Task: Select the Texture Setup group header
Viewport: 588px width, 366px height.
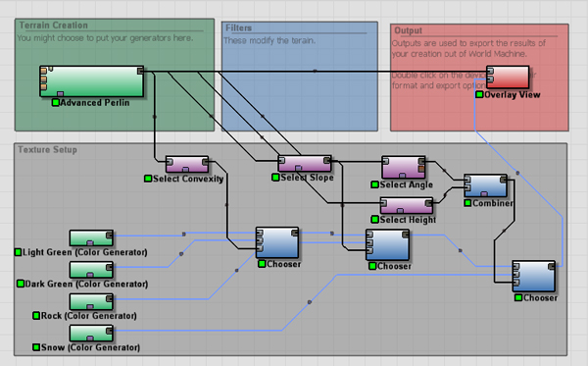Action: coord(48,150)
